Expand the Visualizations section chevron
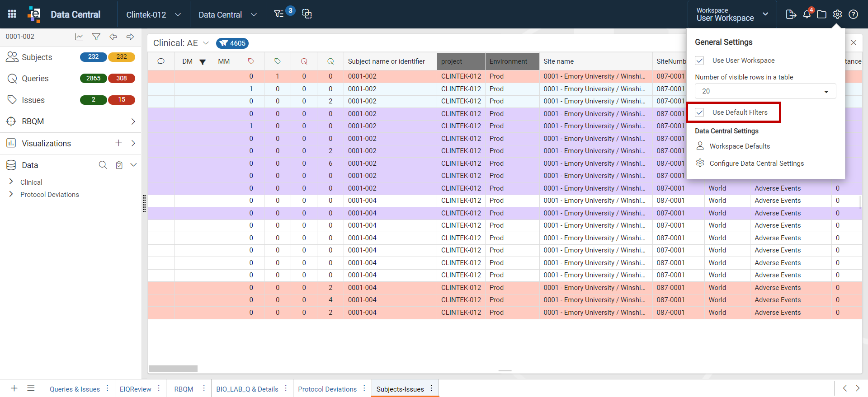868x397 pixels. click(133, 143)
